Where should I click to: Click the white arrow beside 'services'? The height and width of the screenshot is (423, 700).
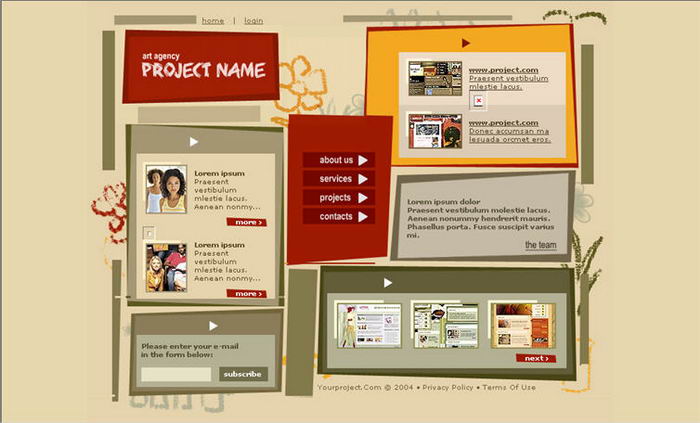click(363, 179)
